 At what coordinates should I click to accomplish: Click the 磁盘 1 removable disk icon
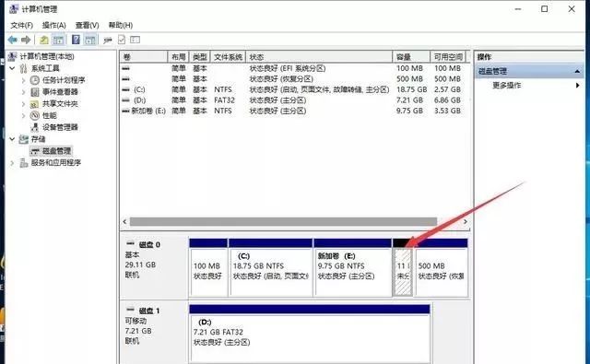(130, 310)
